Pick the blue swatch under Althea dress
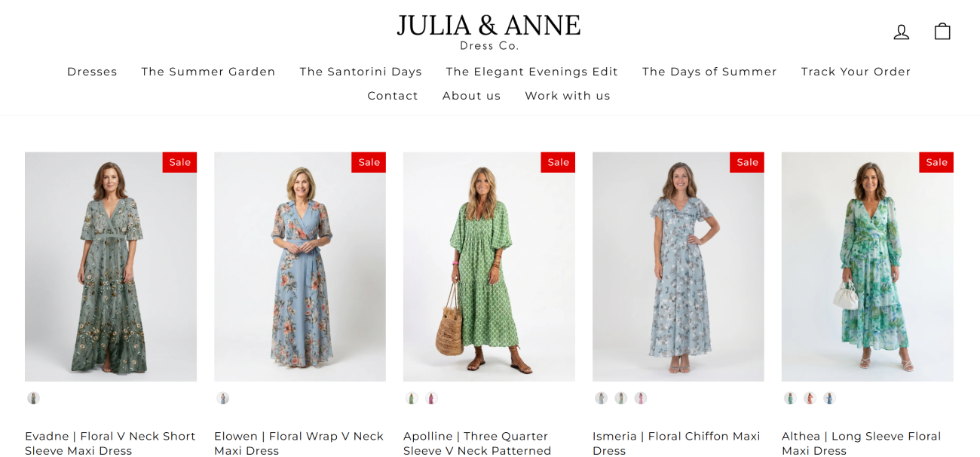Screen dimensions: 980x457 click(829, 398)
